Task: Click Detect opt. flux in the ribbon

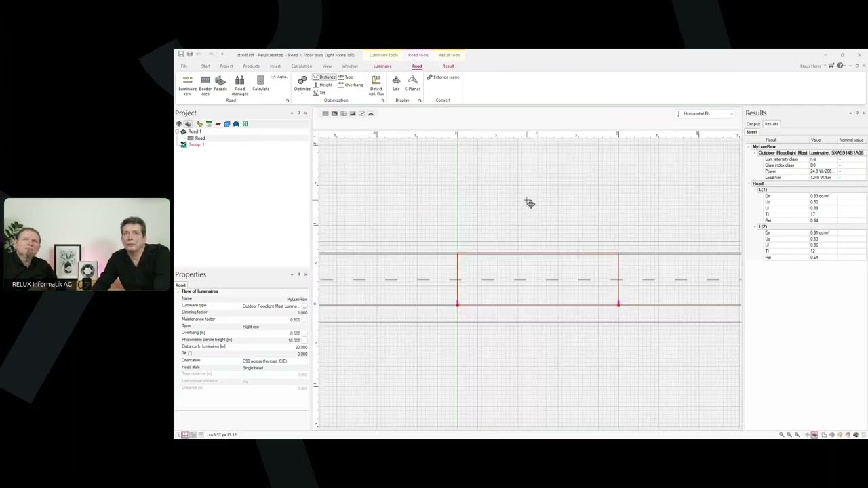Action: (376, 85)
